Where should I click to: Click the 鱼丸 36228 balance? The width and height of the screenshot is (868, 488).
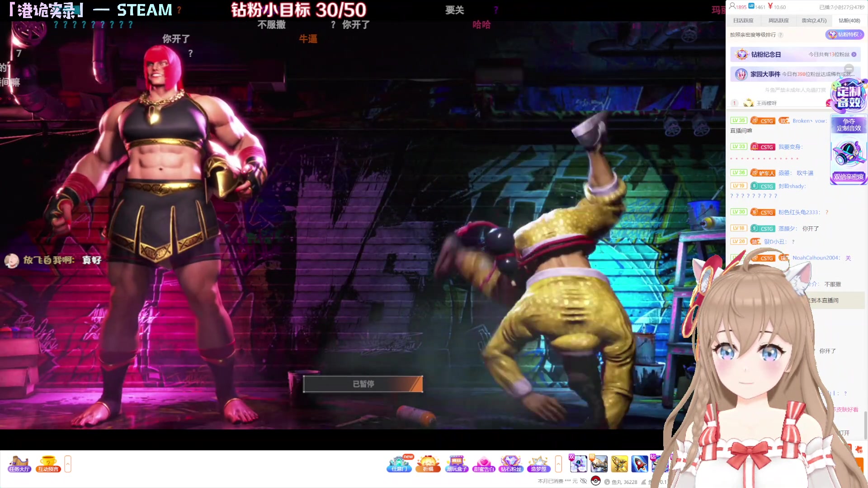pos(621,482)
